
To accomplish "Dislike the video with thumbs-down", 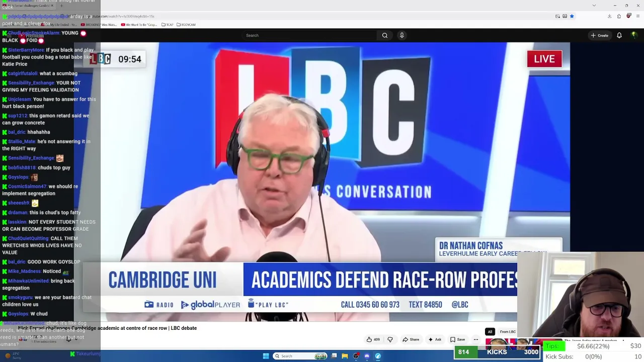I will [x=390, y=339].
